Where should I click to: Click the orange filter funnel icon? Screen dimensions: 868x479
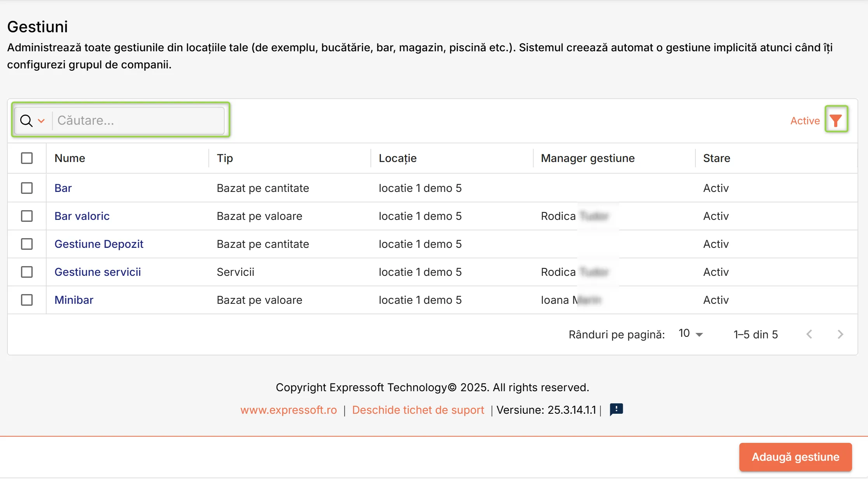[x=836, y=120]
